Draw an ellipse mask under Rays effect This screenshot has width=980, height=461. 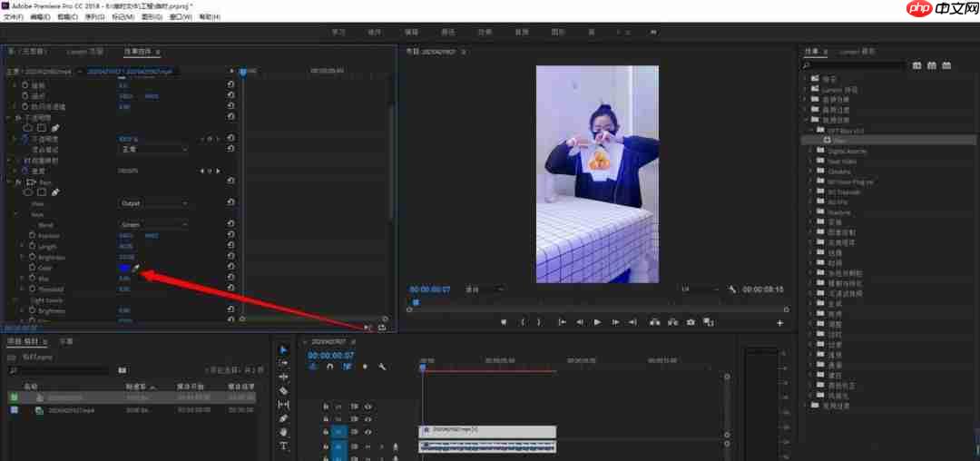click(28, 192)
